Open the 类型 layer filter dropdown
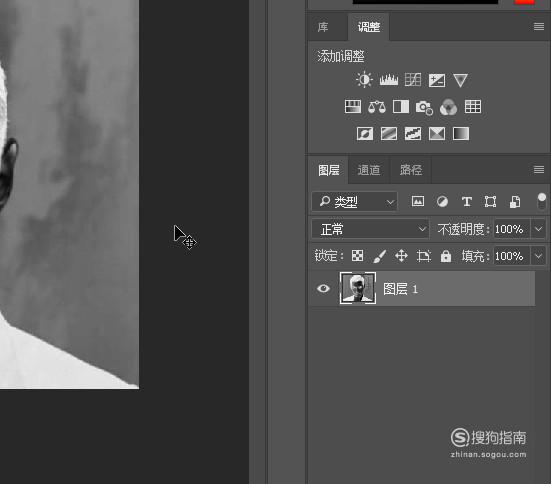551x484 pixels. tap(355, 202)
